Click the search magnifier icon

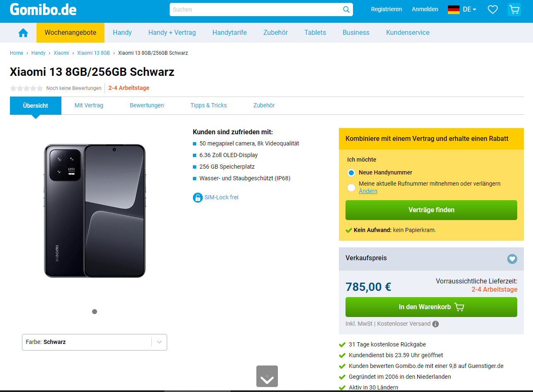[x=346, y=10]
